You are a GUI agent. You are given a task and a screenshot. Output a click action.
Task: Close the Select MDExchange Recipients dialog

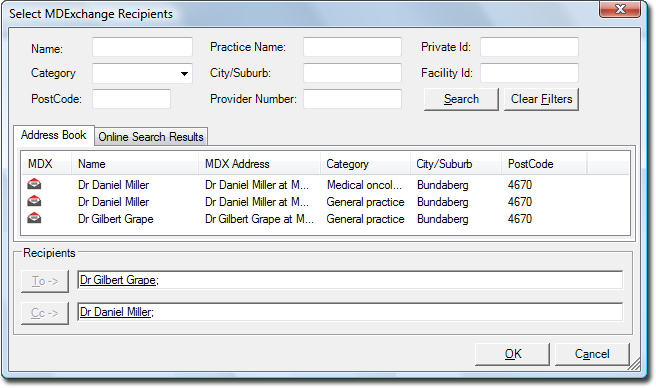[620, 9]
